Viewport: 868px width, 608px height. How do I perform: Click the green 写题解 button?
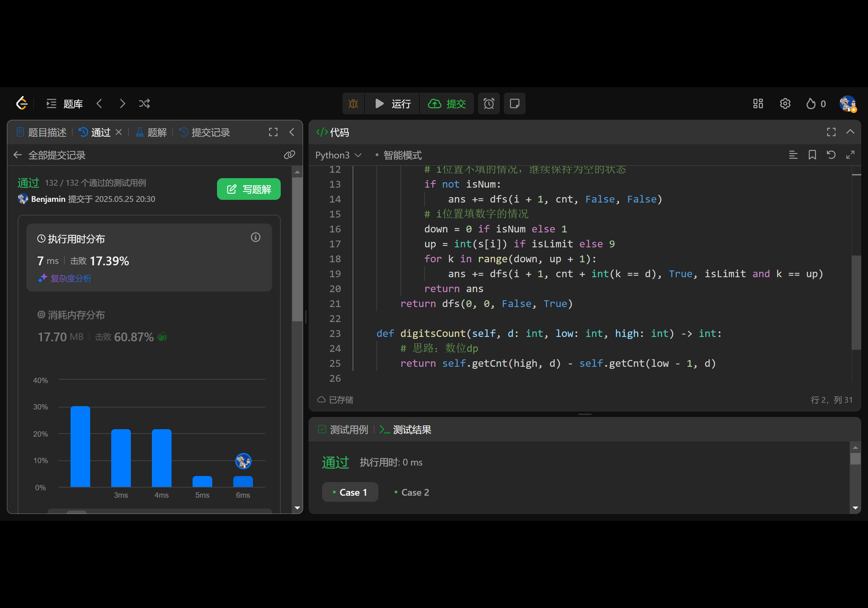pos(249,189)
